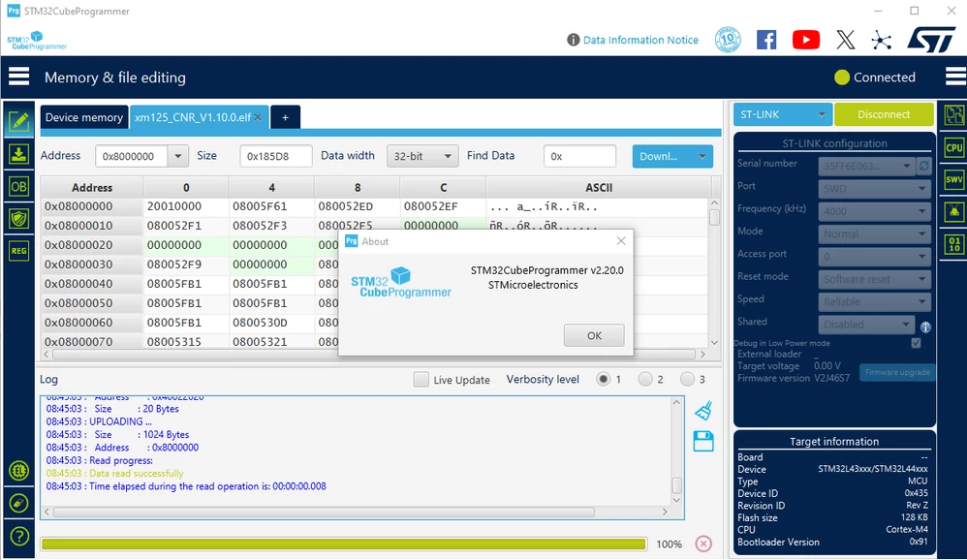
Task: Click the Download button
Action: pos(663,157)
